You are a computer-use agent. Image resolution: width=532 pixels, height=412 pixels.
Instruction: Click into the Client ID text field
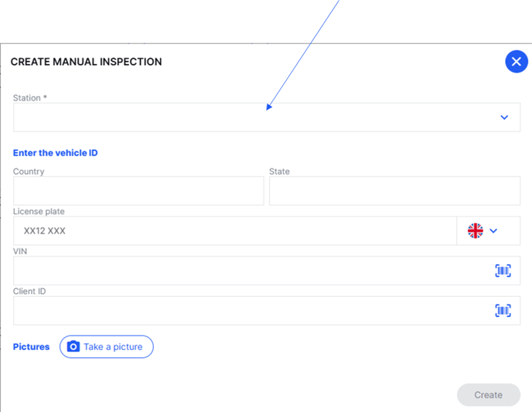point(247,310)
